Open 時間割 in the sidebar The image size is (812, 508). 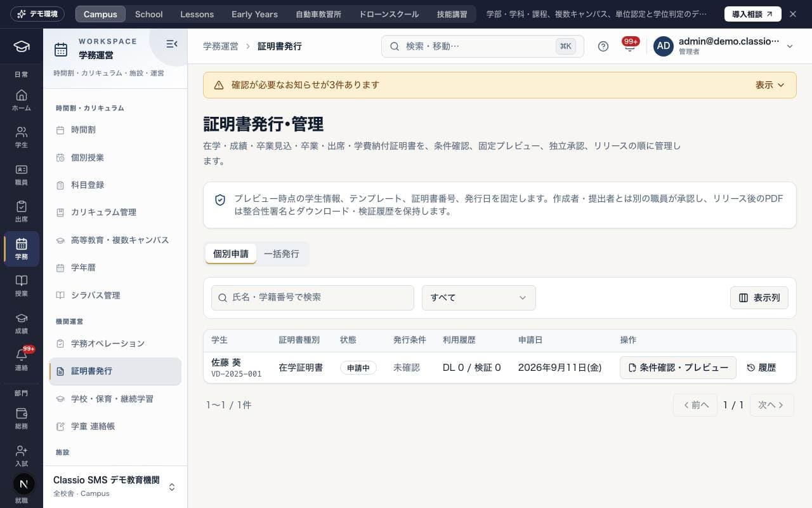tap(115, 130)
